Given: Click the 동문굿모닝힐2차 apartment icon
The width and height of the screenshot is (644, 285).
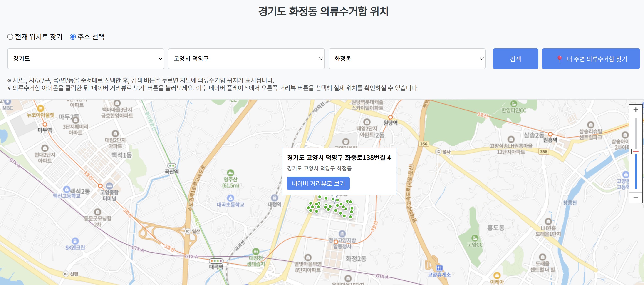Looking at the screenshot, I should [97, 212].
